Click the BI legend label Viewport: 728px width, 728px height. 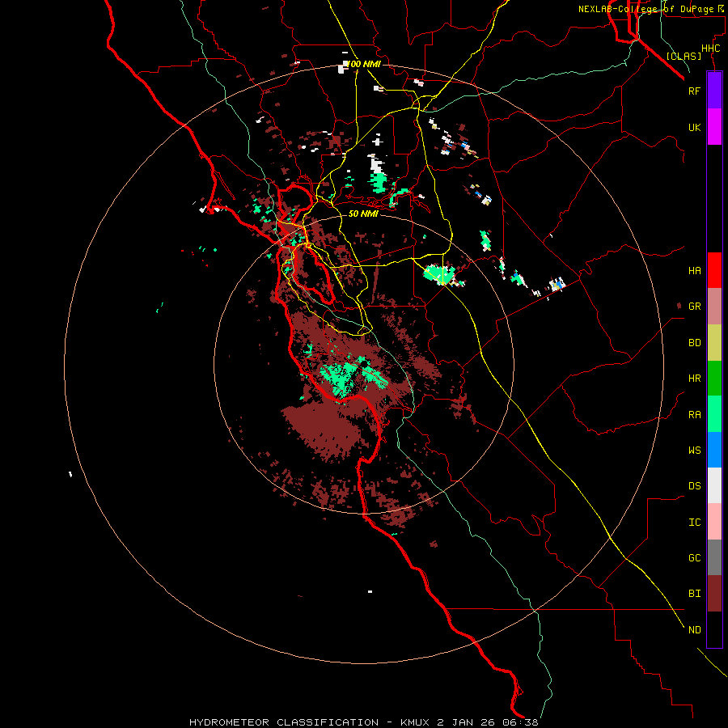click(694, 594)
